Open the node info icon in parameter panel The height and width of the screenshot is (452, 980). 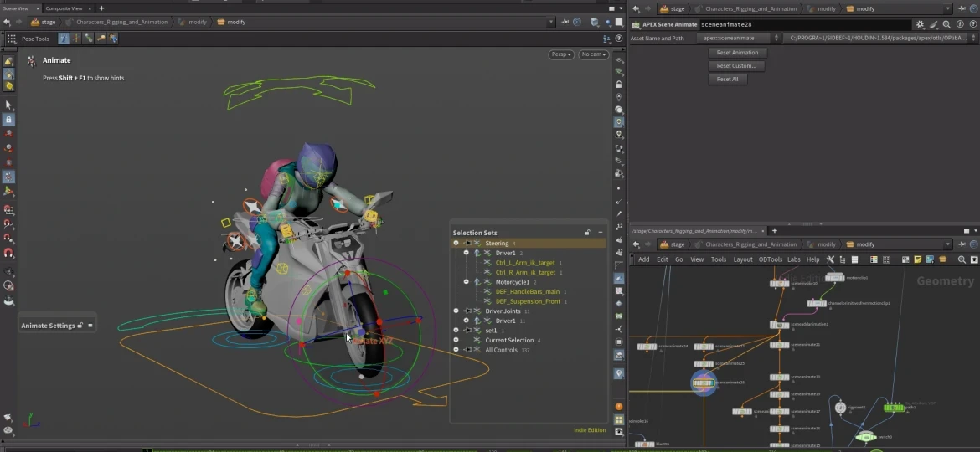click(x=960, y=25)
